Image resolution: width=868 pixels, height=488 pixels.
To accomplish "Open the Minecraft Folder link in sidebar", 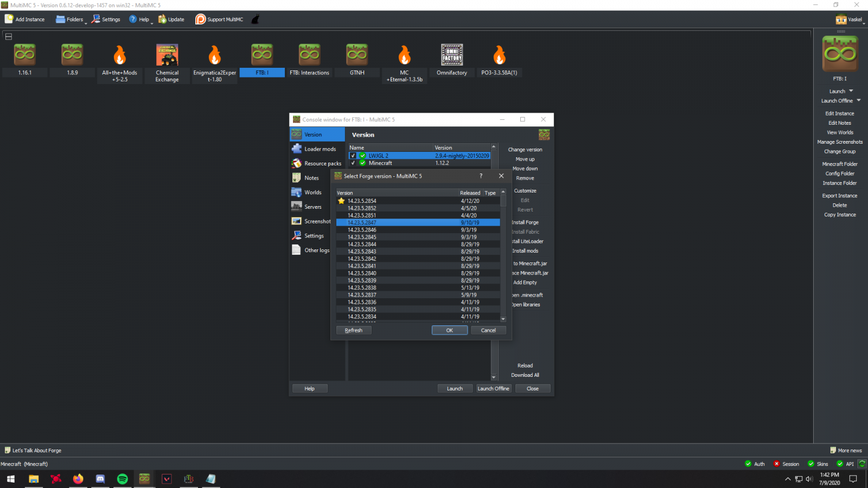I will pyautogui.click(x=840, y=164).
